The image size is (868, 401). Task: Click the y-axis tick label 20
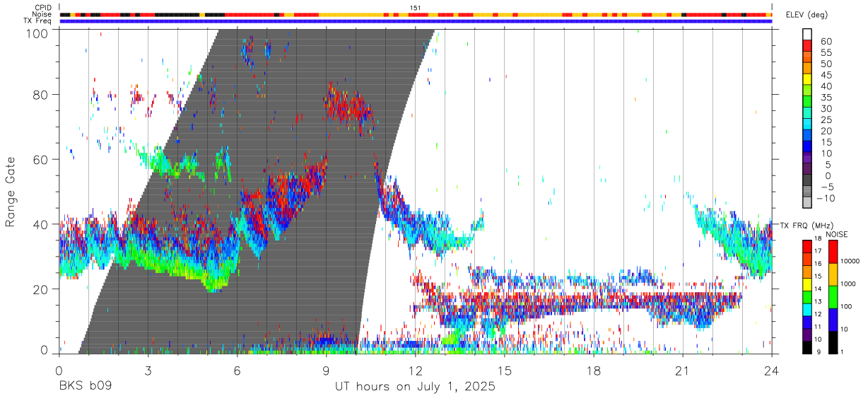coord(41,289)
